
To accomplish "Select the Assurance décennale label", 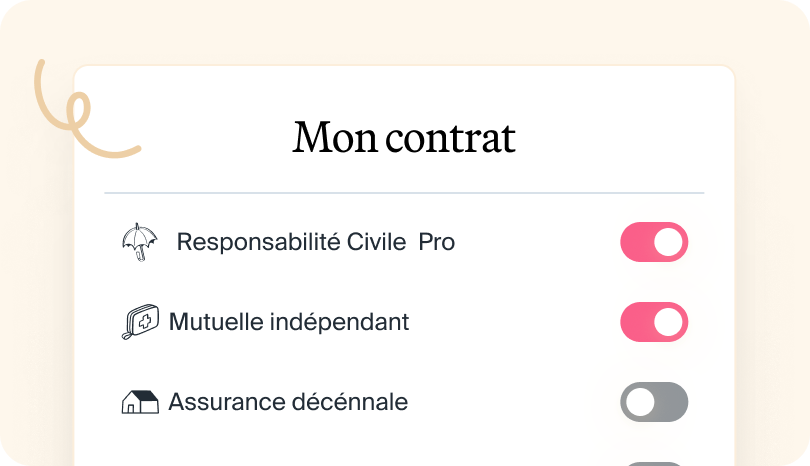I will [288, 402].
